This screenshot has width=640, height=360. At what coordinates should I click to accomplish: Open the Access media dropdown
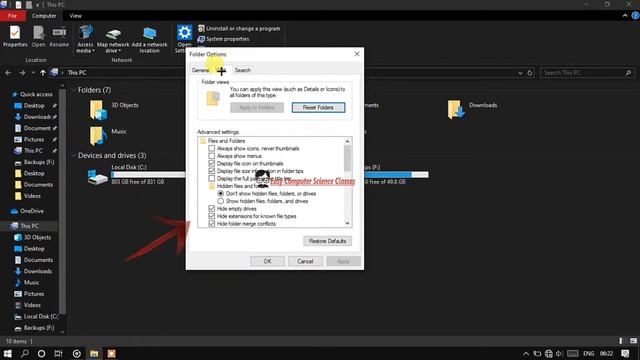[85, 39]
